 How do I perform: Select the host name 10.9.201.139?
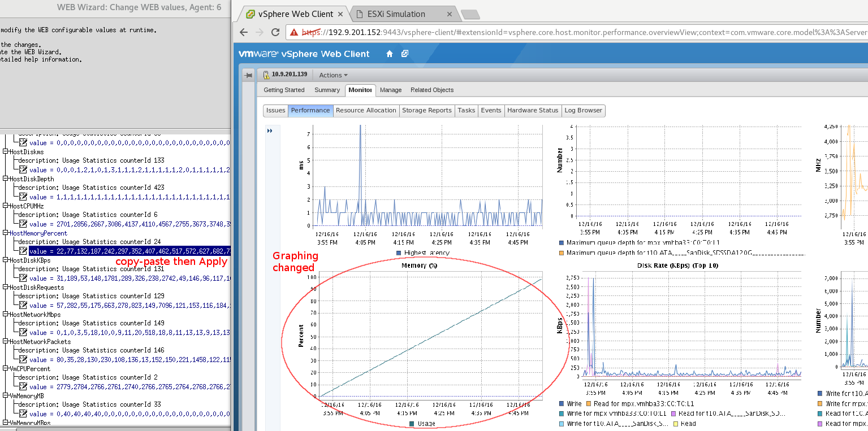coord(290,75)
